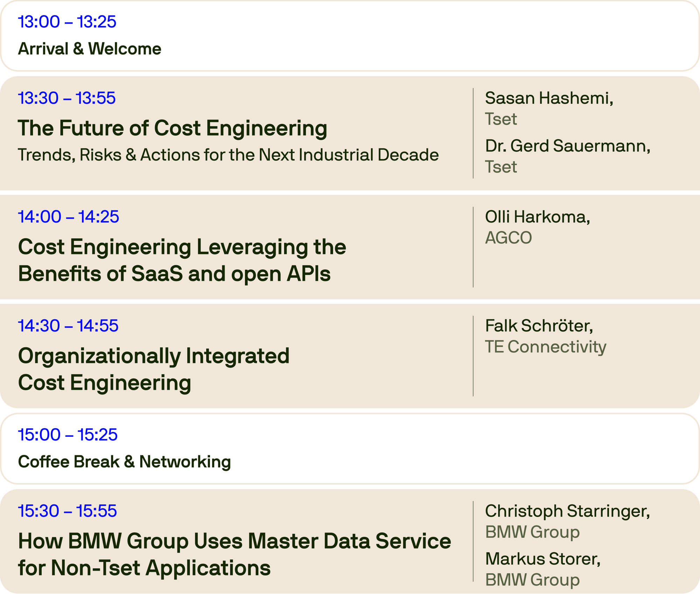Open The Future of Cost Engineering session

pos(173,128)
